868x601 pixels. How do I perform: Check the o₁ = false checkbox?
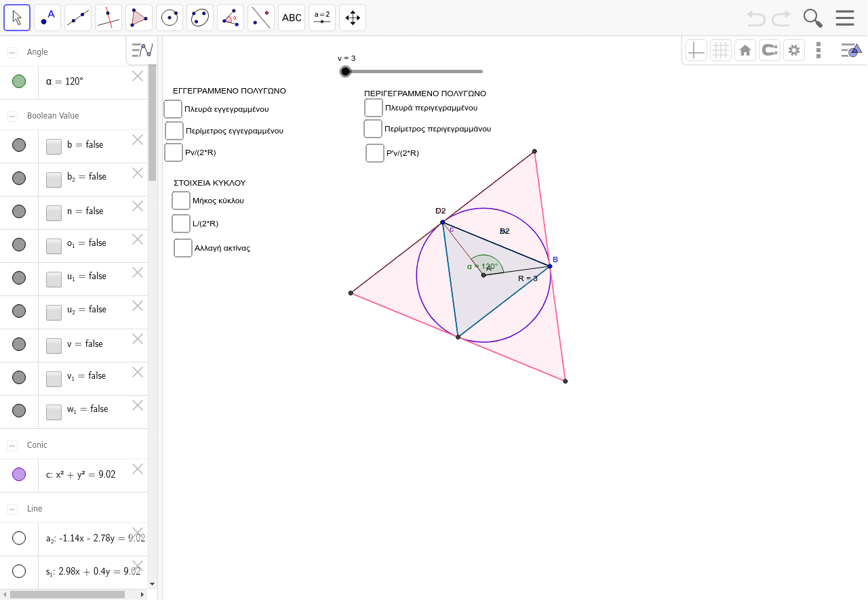[x=54, y=246]
